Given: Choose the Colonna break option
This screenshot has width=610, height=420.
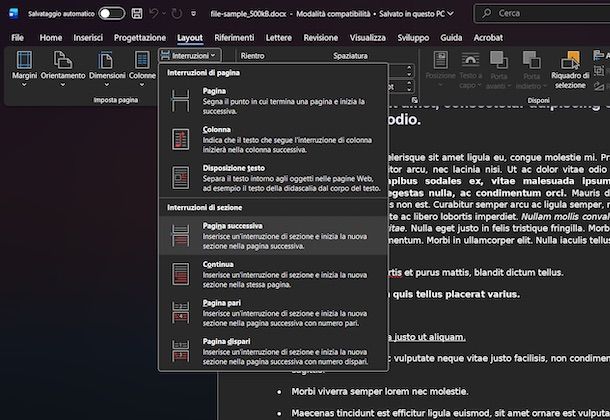Looking at the screenshot, I should [273, 139].
